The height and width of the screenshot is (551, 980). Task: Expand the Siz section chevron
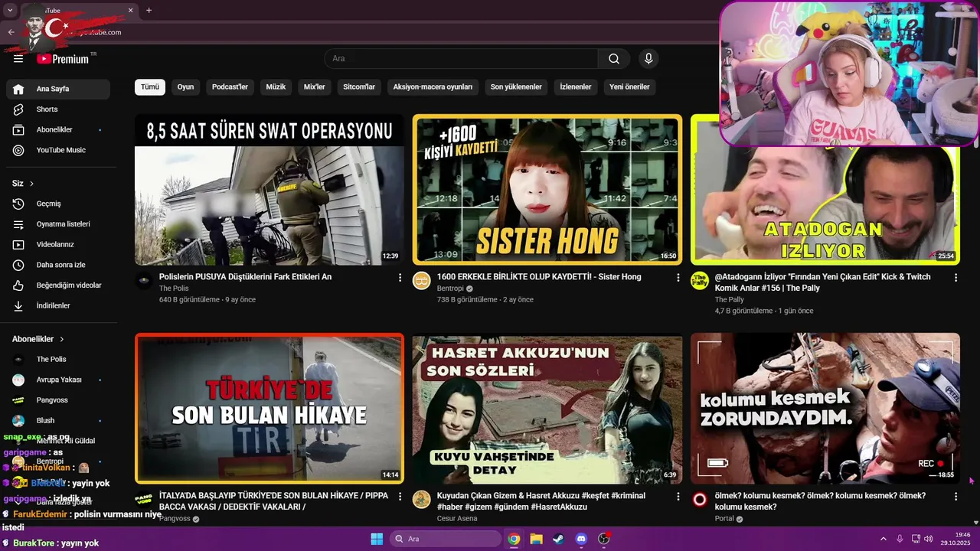pos(31,184)
